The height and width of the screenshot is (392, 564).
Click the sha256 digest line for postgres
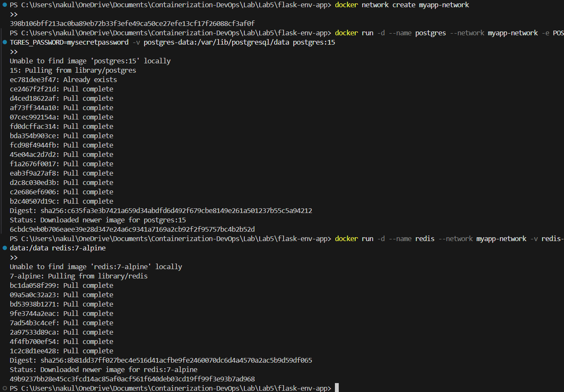pyautogui.click(x=161, y=210)
